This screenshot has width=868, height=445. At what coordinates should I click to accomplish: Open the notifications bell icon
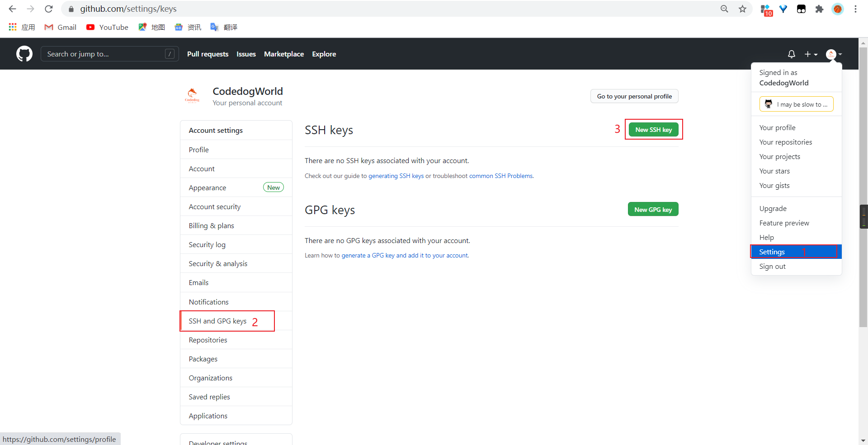pyautogui.click(x=791, y=54)
